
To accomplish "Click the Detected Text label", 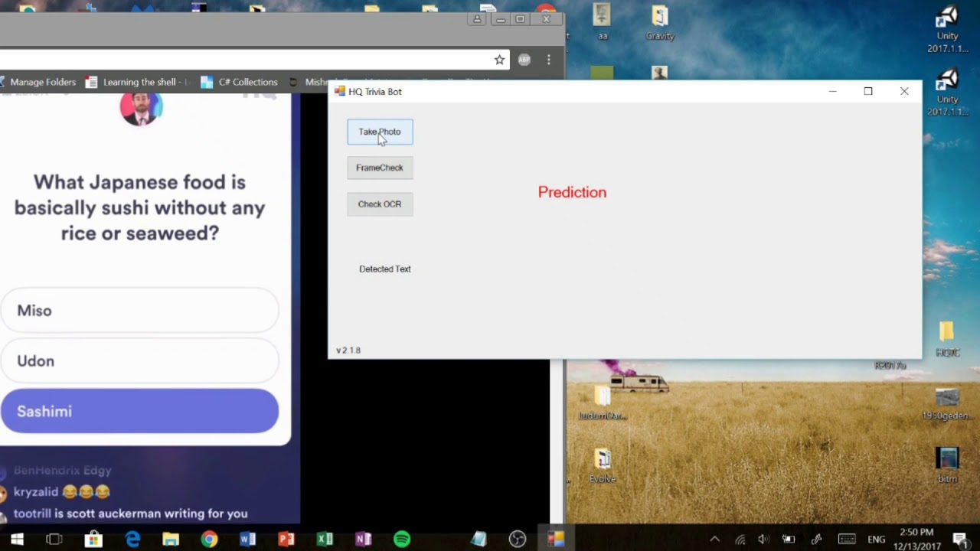I will pyautogui.click(x=385, y=269).
